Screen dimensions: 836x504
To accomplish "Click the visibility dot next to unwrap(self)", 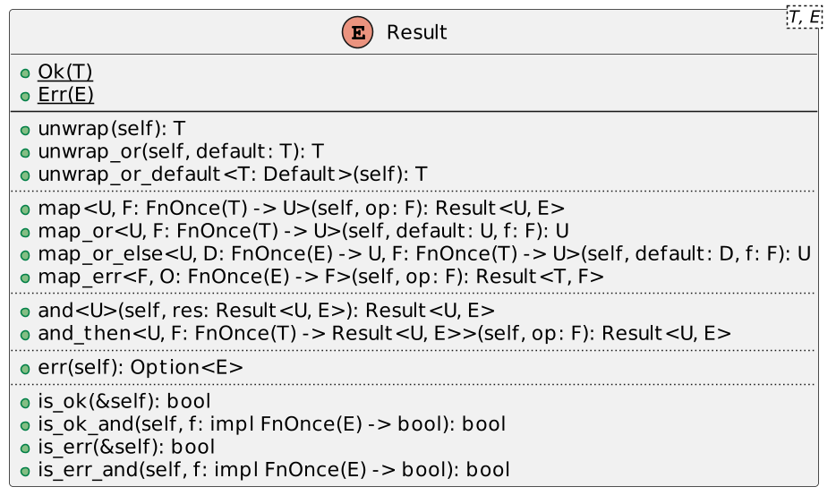I will (x=25, y=131).
